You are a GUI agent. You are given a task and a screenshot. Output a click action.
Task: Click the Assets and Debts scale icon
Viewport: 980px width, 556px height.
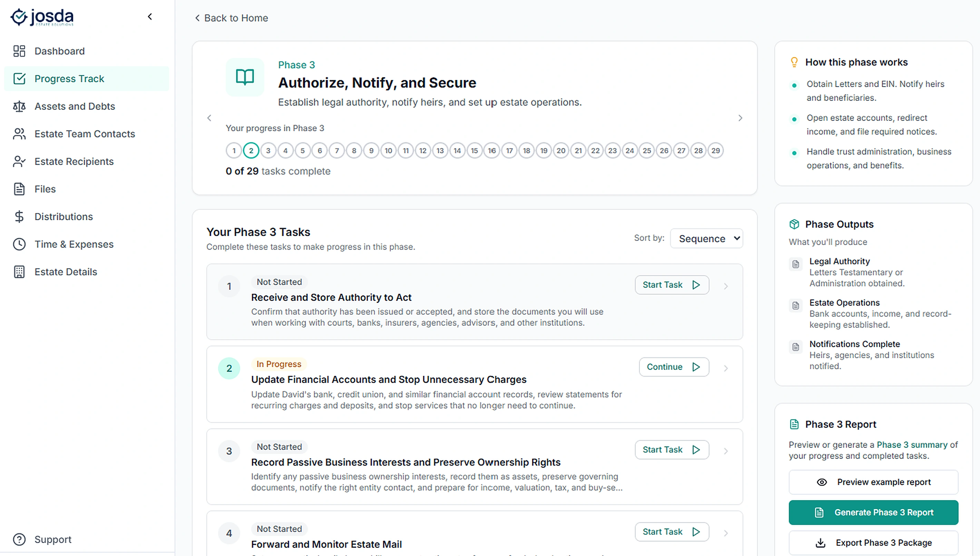19,106
